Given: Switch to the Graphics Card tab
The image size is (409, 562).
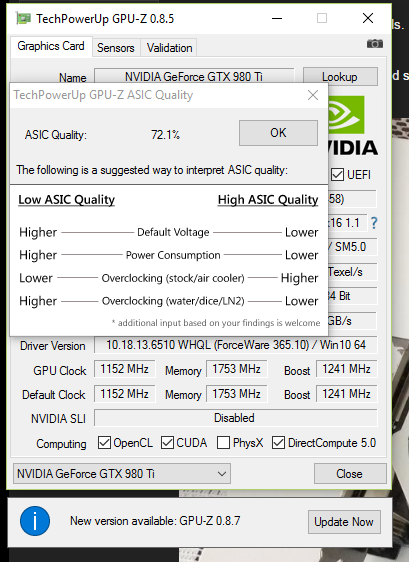Looking at the screenshot, I should pyautogui.click(x=51, y=46).
